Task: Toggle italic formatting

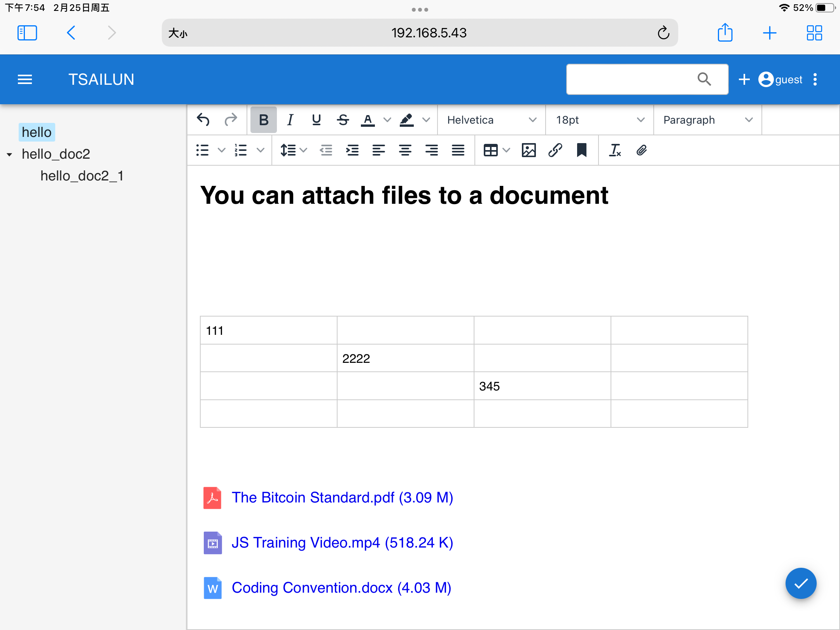Action: point(290,120)
